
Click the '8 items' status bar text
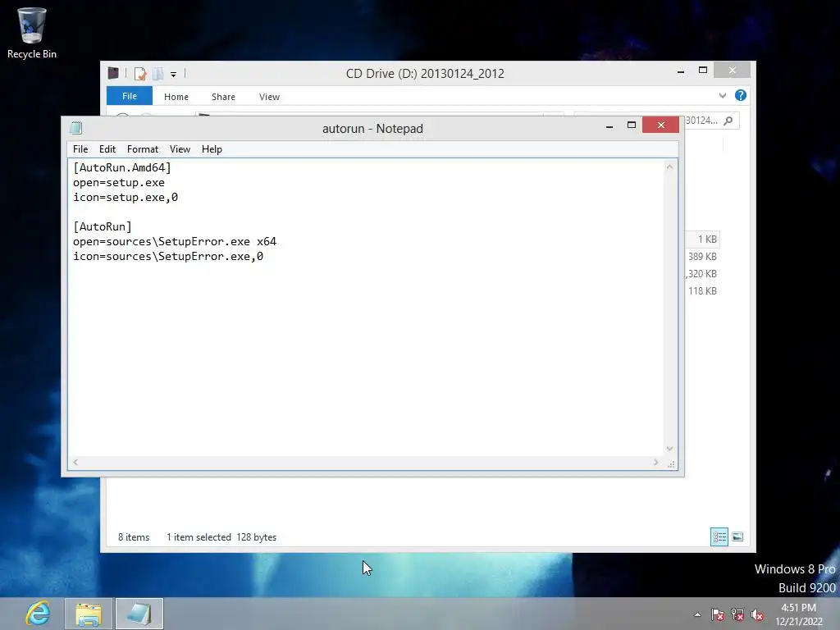pos(134,536)
